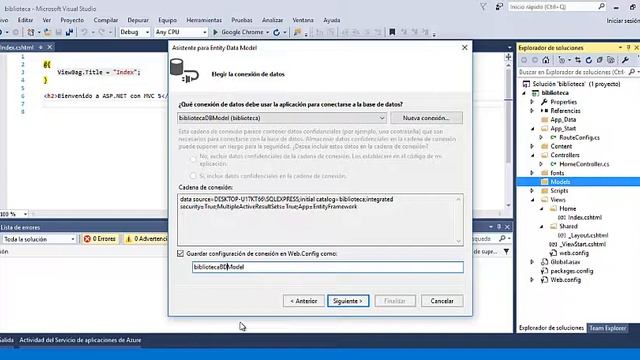Select packages.config in Solution Explorer
The height and width of the screenshot is (360, 640).
(x=571, y=271)
